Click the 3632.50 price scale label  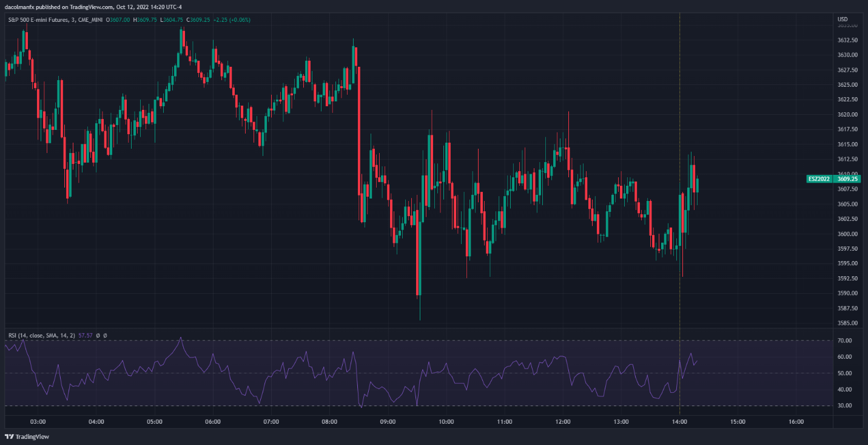(847, 40)
